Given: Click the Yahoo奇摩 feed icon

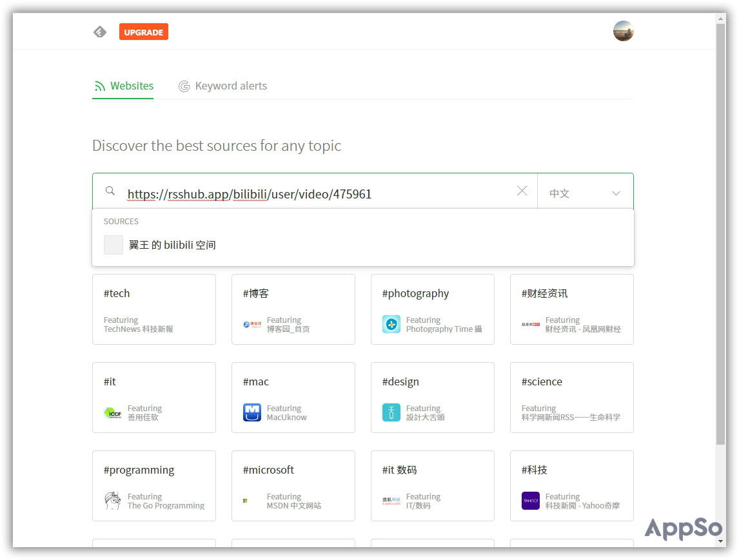Looking at the screenshot, I should point(531,501).
